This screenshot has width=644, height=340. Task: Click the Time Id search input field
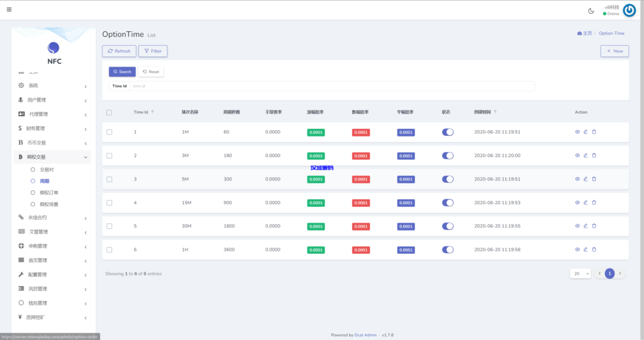coord(332,86)
